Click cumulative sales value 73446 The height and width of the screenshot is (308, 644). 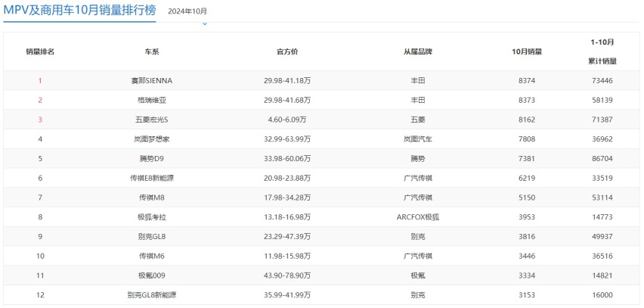602,81
